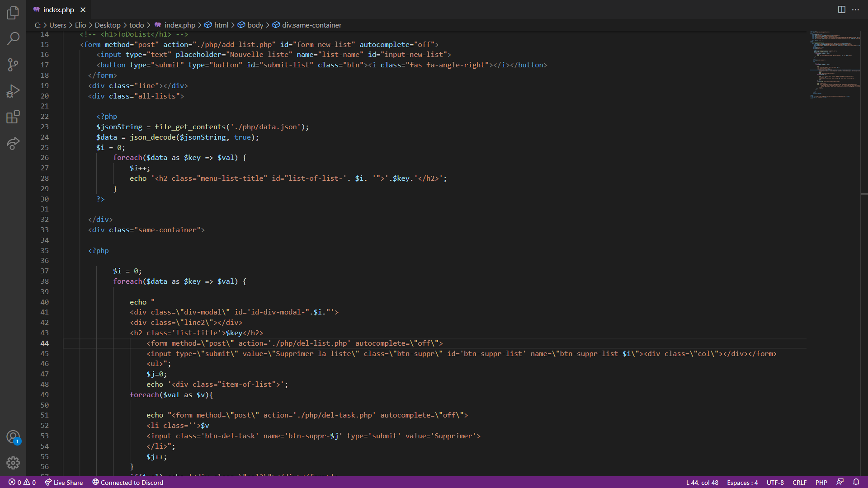Click 'Nouvelle liste' placeholder text
The height and width of the screenshot is (488, 868).
(259, 55)
